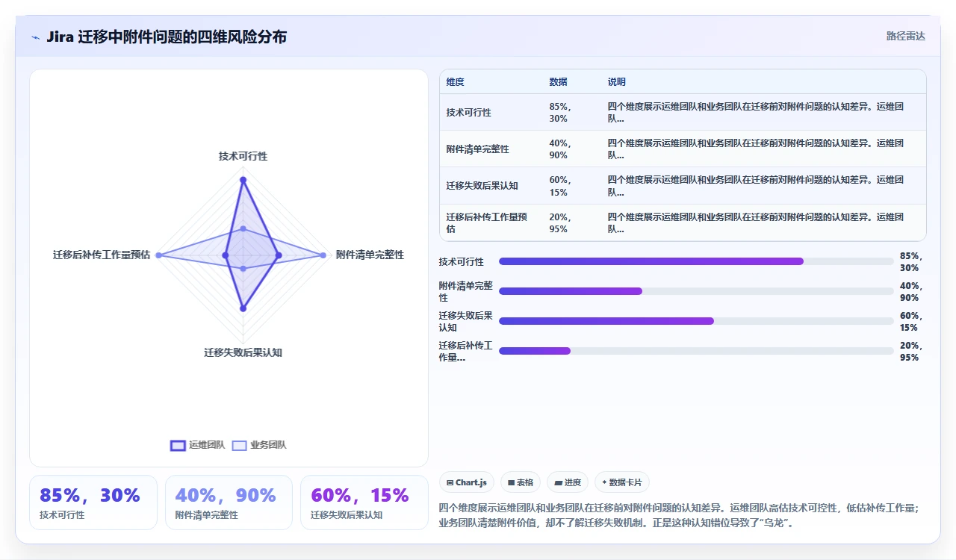
Task: Click the 85%, 30% 技术可行性 data card
Action: pyautogui.click(x=93, y=503)
